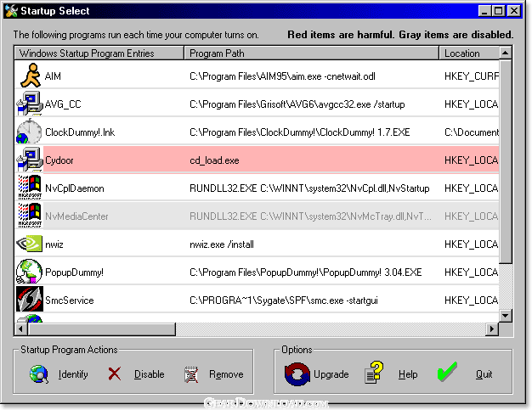
Task: Select the NvCplDaemon entry name
Action: [75, 188]
